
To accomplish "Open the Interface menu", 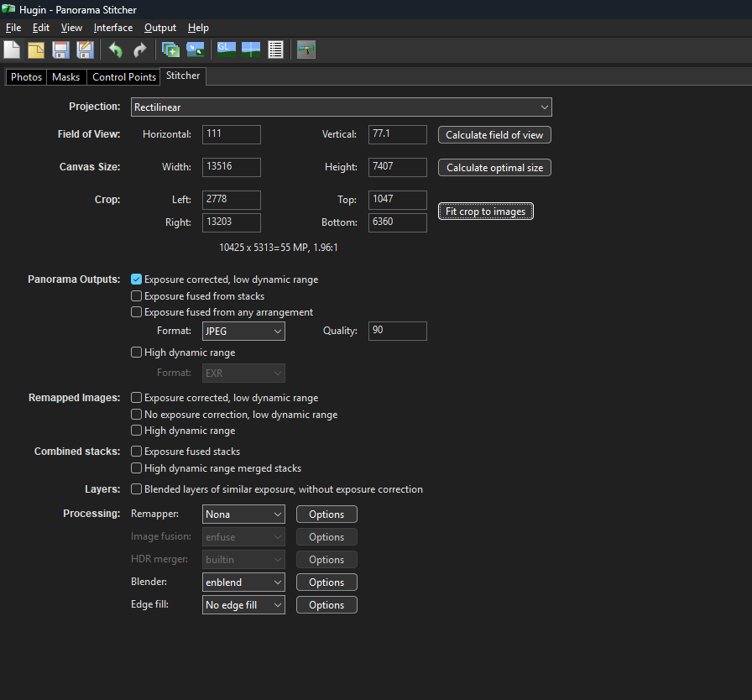I will point(113,28).
